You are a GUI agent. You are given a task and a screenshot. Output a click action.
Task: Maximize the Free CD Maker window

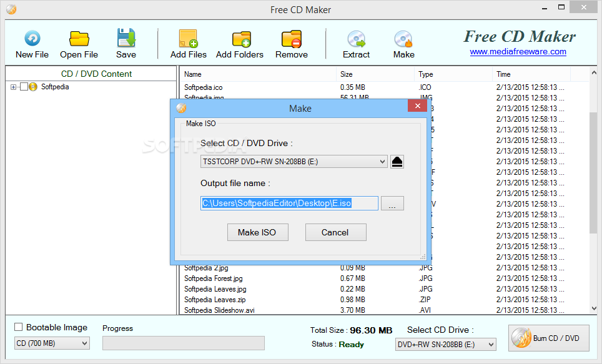[561, 7]
